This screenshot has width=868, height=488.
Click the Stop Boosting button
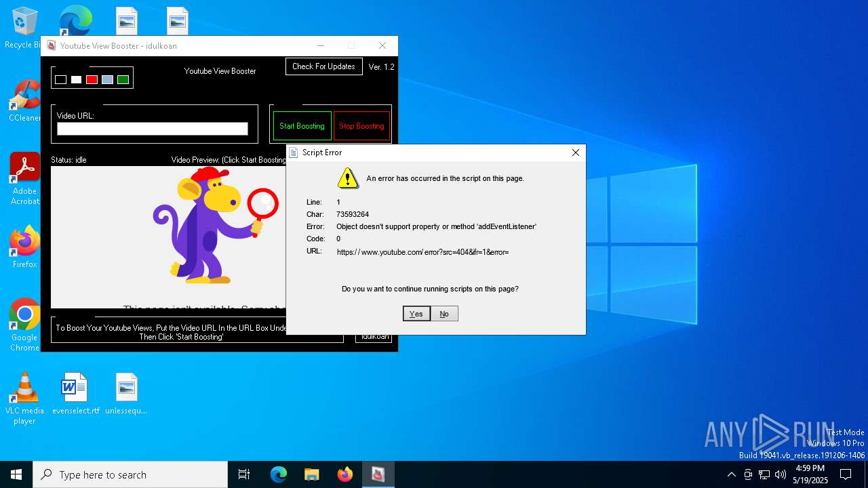coord(361,126)
